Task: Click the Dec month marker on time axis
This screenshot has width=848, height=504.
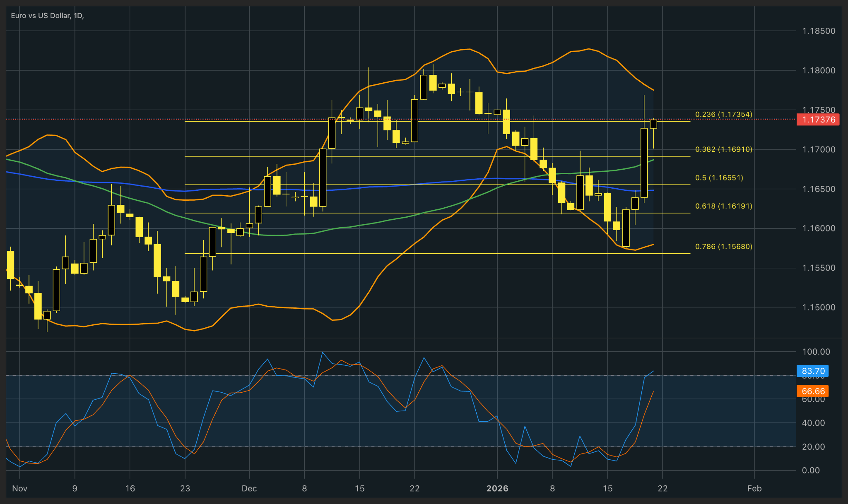Action: [x=249, y=488]
